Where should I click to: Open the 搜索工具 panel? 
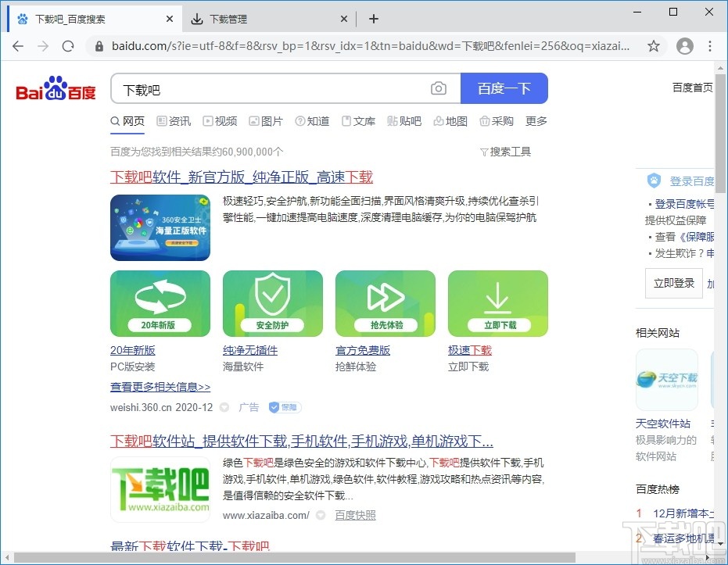(x=505, y=152)
